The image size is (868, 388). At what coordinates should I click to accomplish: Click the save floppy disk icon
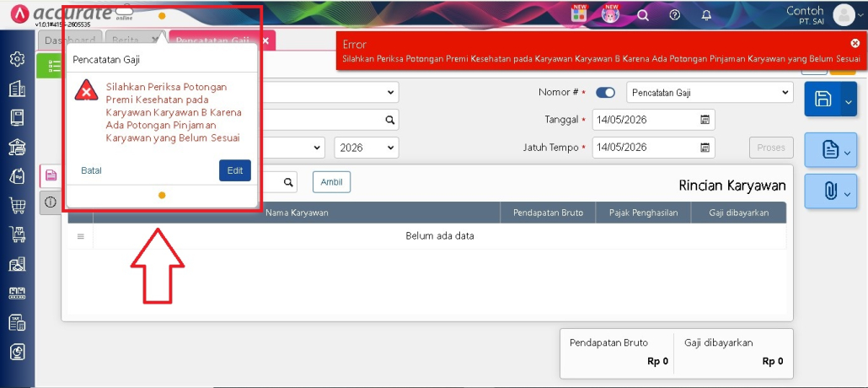click(x=822, y=100)
